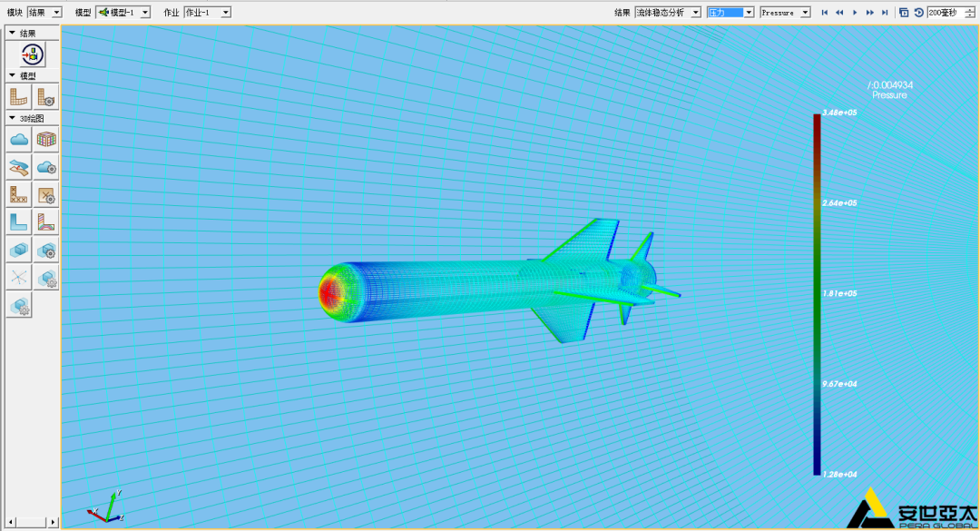Image resolution: width=980 pixels, height=531 pixels.
Task: Select the translucent blue box icon
Action: 19,251
